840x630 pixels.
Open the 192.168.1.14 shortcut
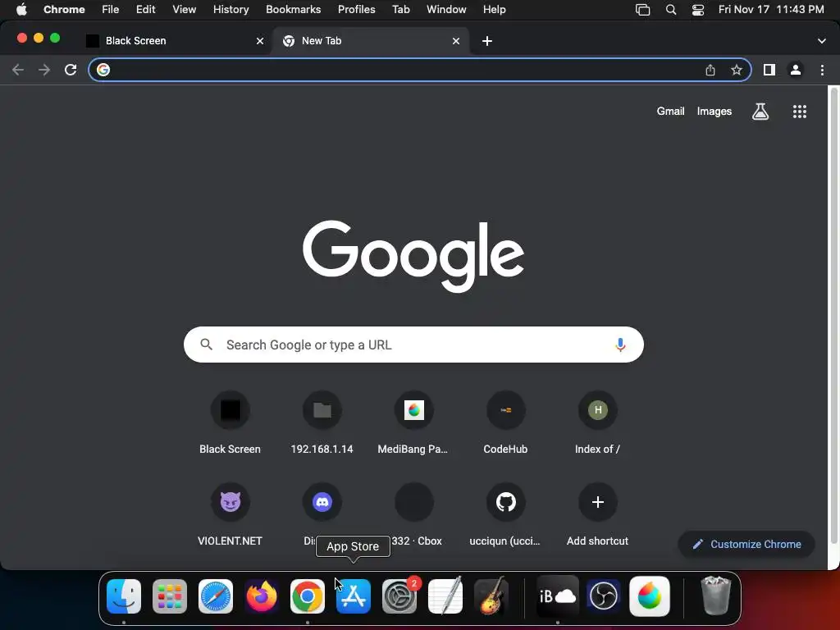pyautogui.click(x=322, y=423)
